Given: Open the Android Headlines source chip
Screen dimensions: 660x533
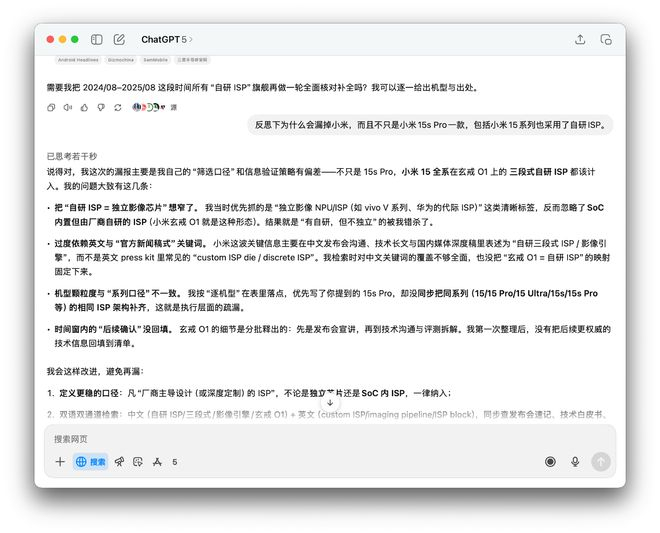Looking at the screenshot, I should coord(78,60).
